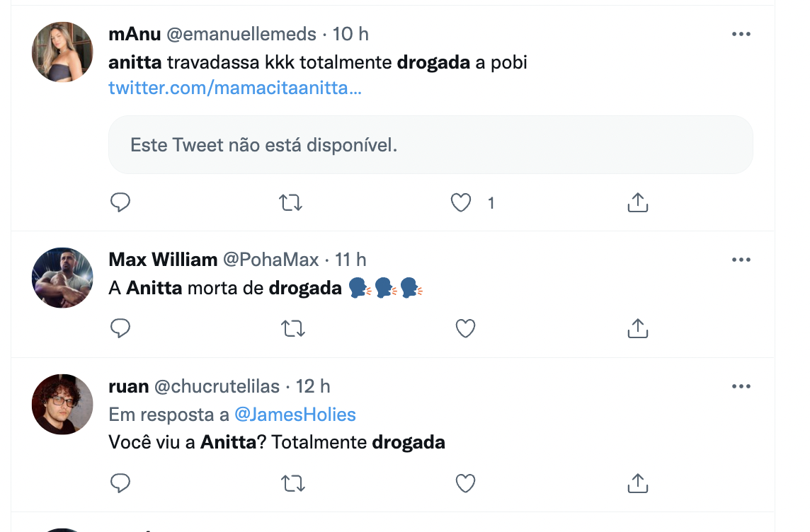This screenshot has height=532, width=810.
Task: Retweet mAnu's tweet about anitta
Action: pos(291,203)
